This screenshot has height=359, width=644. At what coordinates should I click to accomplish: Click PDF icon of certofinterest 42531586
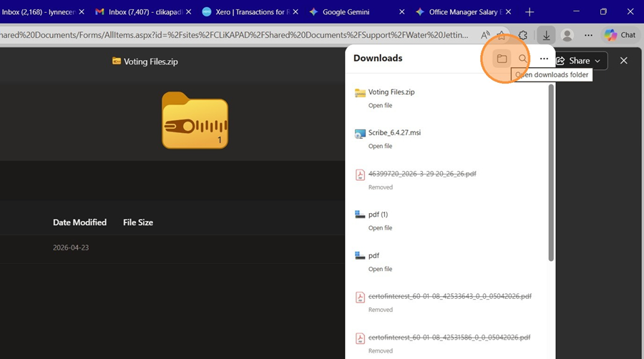(360, 338)
